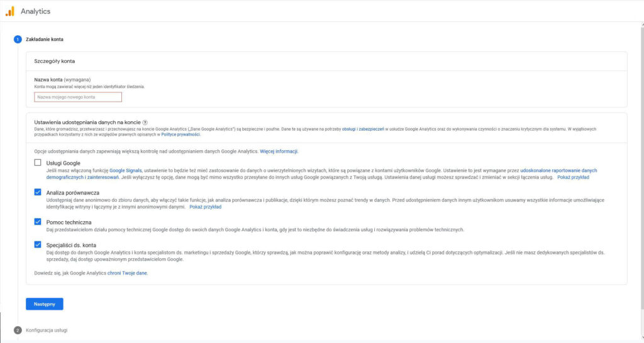Open the chroni Twoje dane link
The width and height of the screenshot is (644, 343).
[x=127, y=273]
